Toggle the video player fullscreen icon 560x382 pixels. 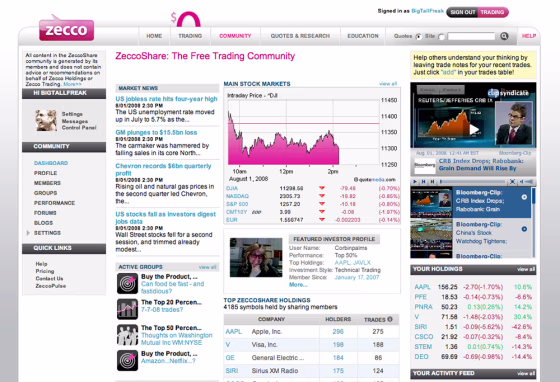[x=512, y=182]
